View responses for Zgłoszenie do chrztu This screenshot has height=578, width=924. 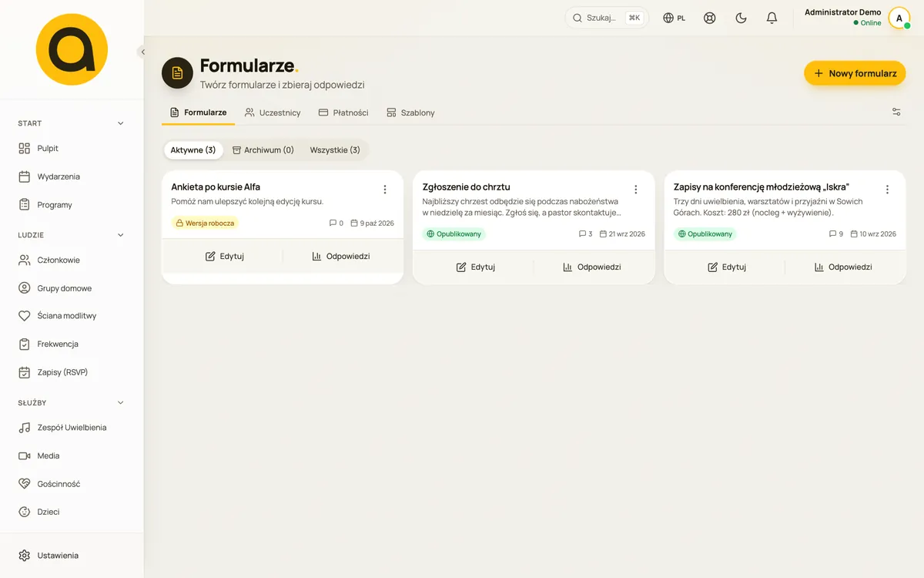click(592, 267)
